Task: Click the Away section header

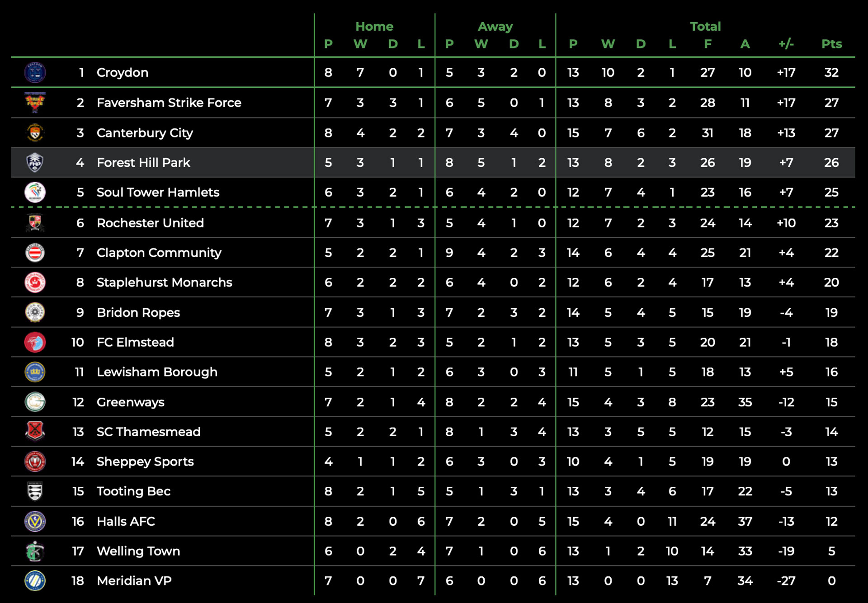Action: coord(495,26)
